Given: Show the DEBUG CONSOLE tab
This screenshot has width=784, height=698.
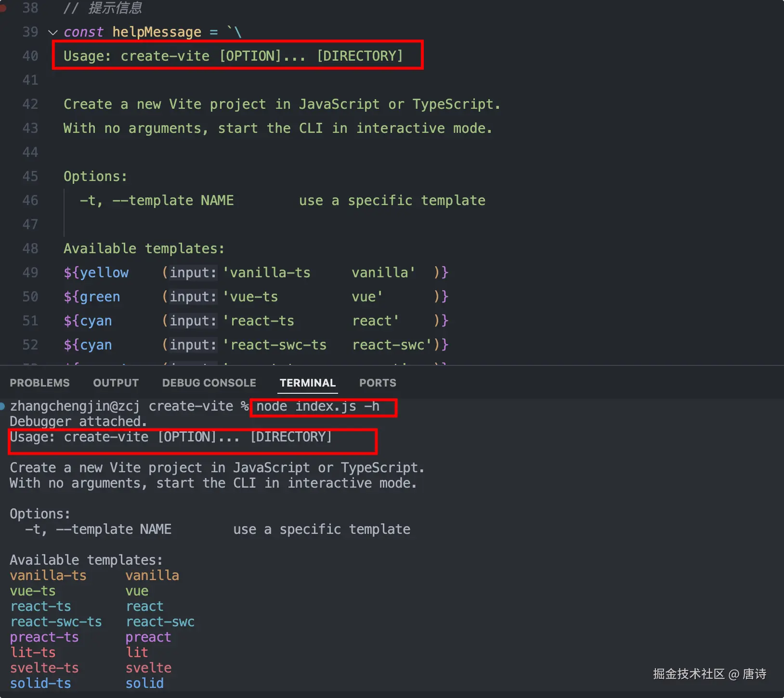Looking at the screenshot, I should point(209,383).
